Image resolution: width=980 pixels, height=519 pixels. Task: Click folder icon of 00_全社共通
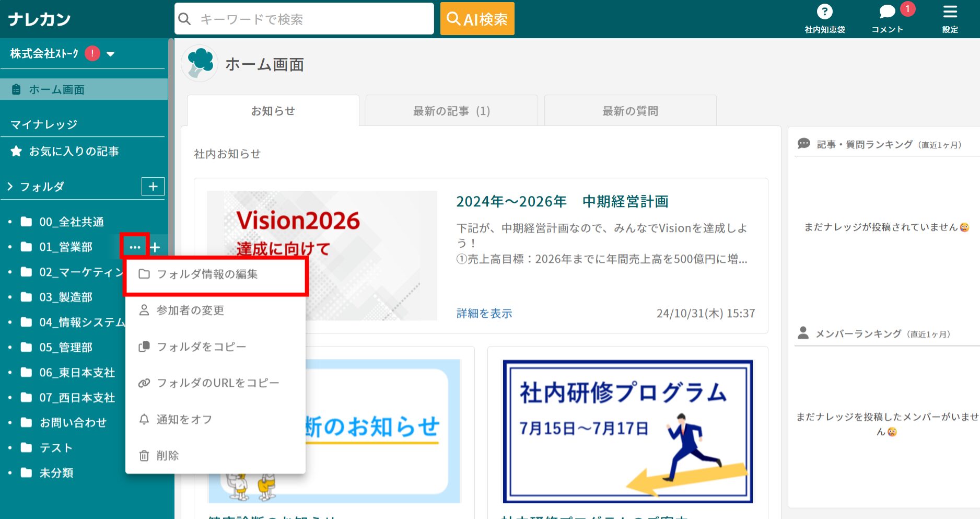click(26, 222)
